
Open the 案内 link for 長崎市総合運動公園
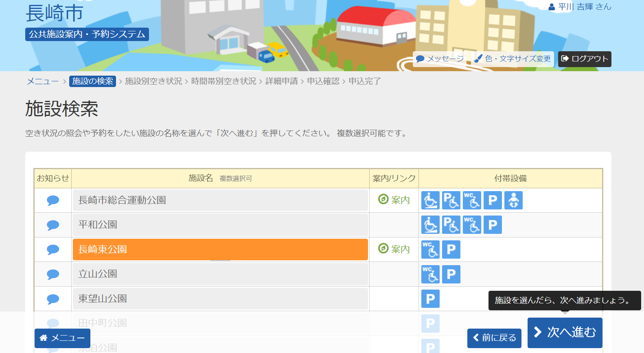tap(394, 200)
